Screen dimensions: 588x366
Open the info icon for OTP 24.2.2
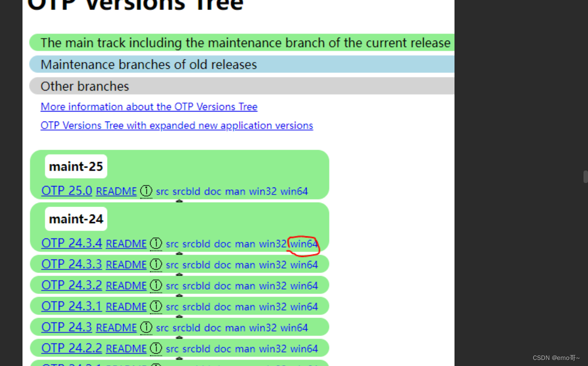tap(155, 349)
